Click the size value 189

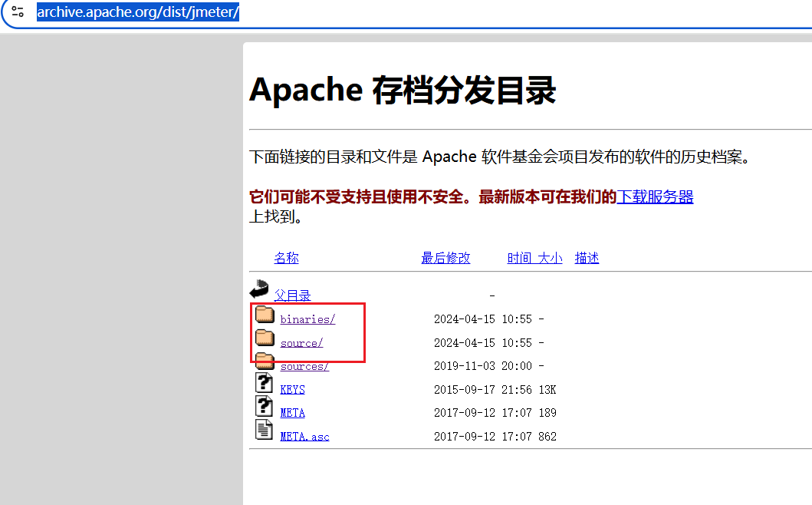point(547,413)
